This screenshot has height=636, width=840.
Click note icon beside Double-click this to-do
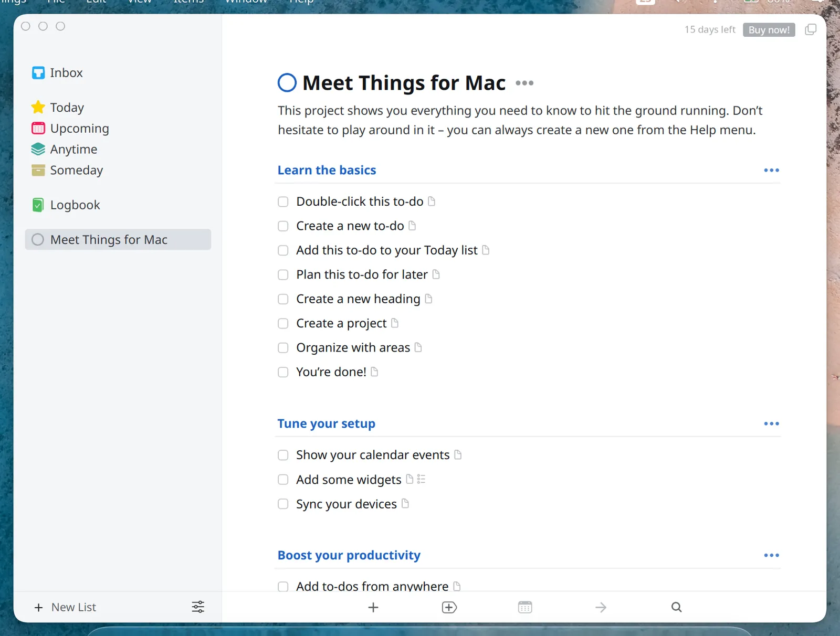[x=432, y=202]
